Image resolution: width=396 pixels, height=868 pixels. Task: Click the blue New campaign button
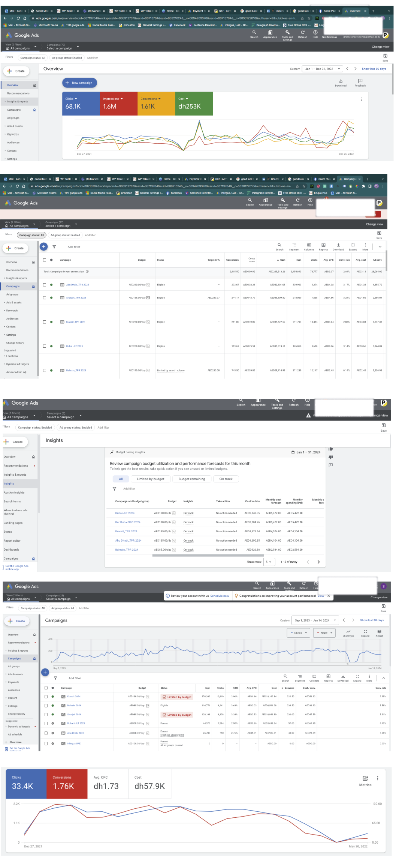point(79,83)
